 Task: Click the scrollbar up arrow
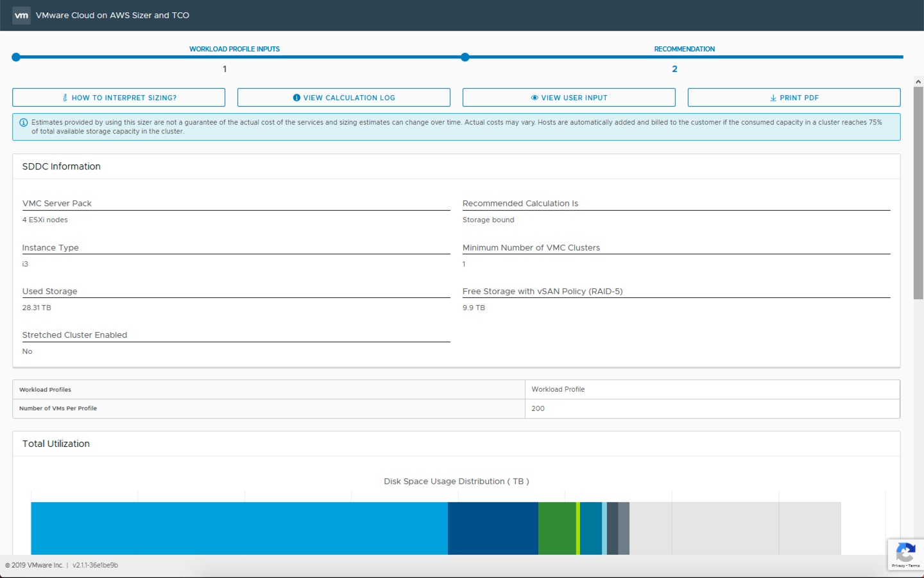[x=918, y=82]
